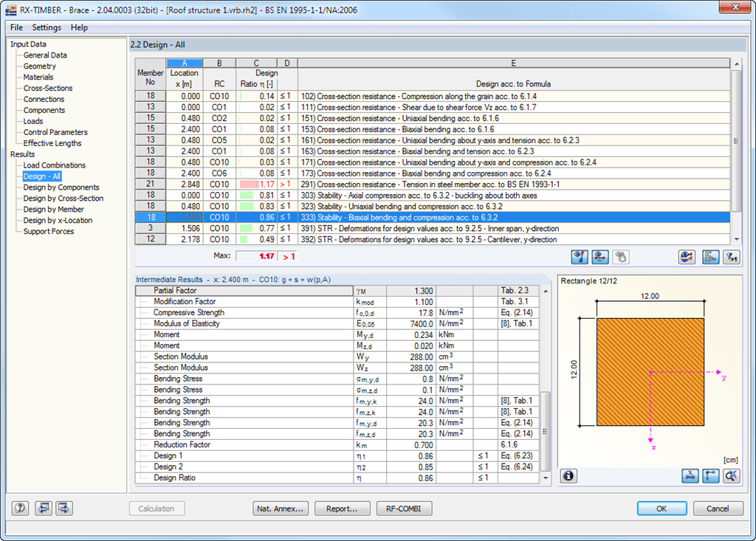Viewport: 756px width, 541px height.
Task: Show cross-section info for Rectangle 12/12
Action: tap(568, 476)
